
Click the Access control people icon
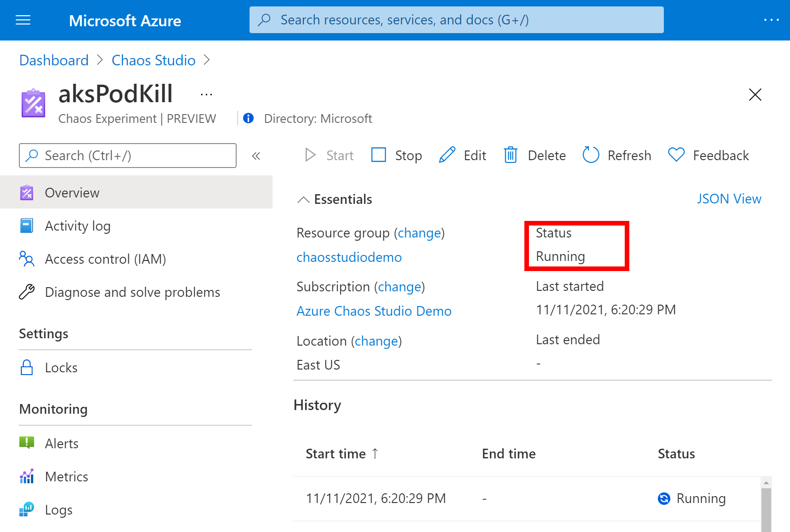[27, 259]
